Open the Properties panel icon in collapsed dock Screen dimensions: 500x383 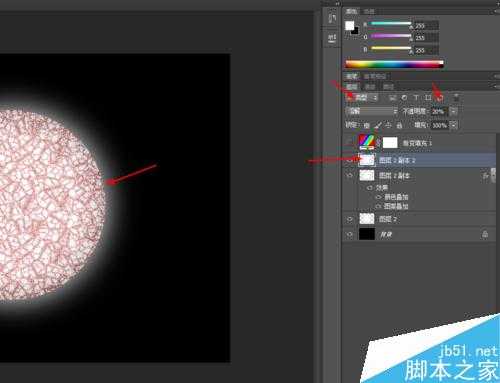[332, 38]
